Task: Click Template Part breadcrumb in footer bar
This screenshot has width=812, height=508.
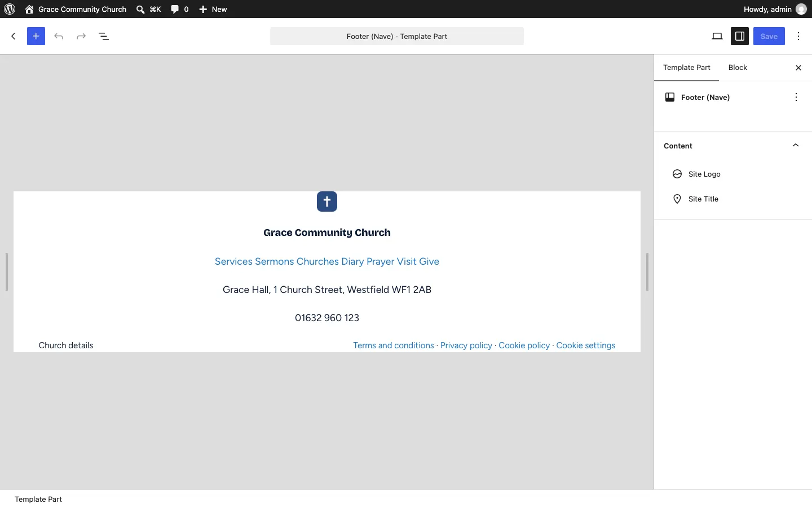Action: point(38,499)
